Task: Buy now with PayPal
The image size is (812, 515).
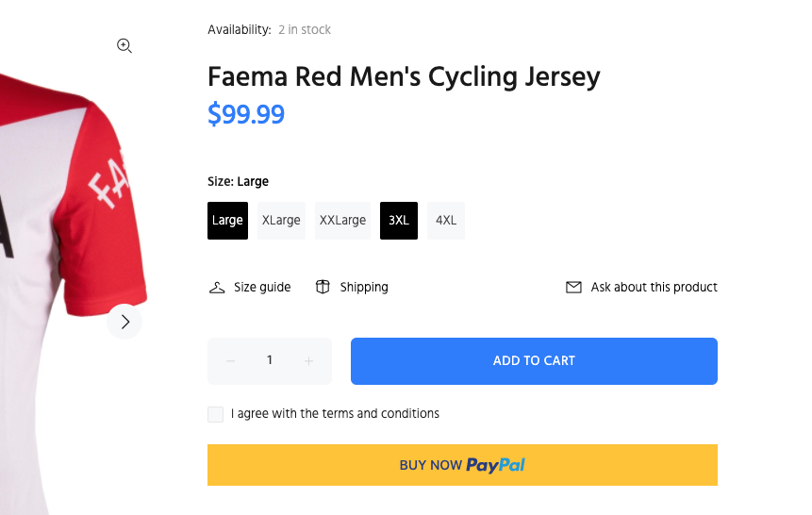Action: (462, 465)
